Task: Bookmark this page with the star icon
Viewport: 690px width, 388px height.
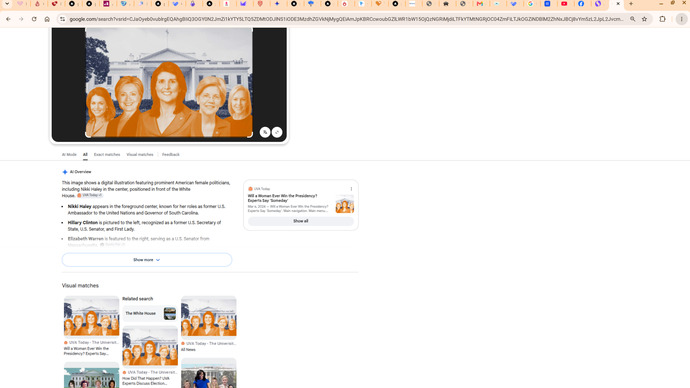Action: coord(644,19)
